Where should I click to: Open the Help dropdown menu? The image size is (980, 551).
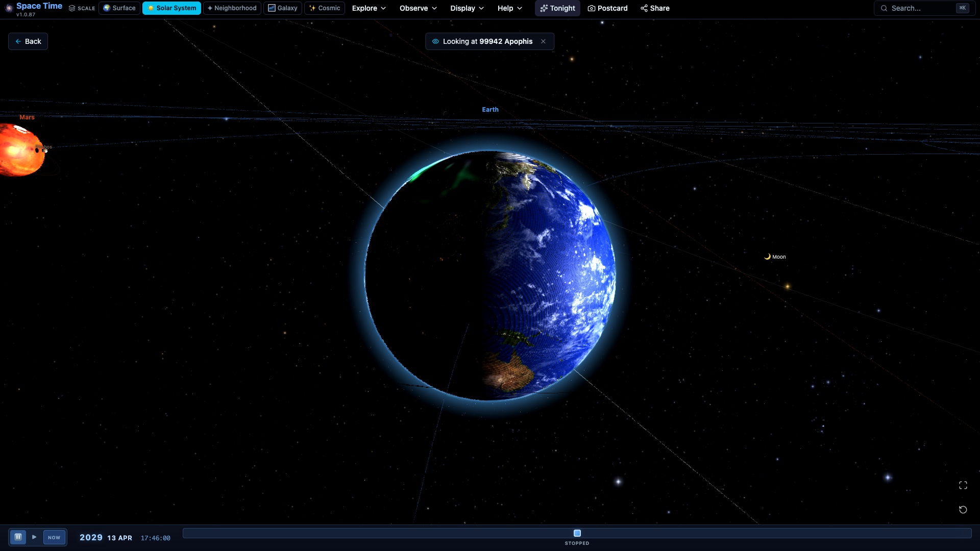tap(510, 8)
